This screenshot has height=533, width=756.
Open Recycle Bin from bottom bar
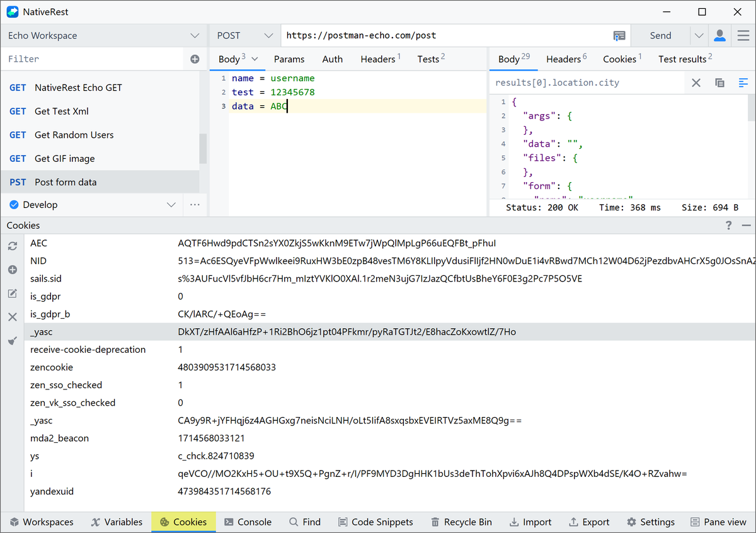point(461,522)
